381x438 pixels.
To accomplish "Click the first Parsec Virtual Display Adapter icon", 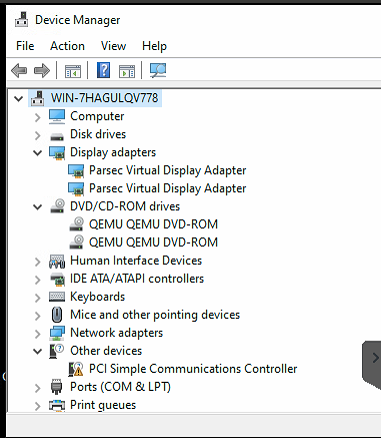I will [x=76, y=171].
